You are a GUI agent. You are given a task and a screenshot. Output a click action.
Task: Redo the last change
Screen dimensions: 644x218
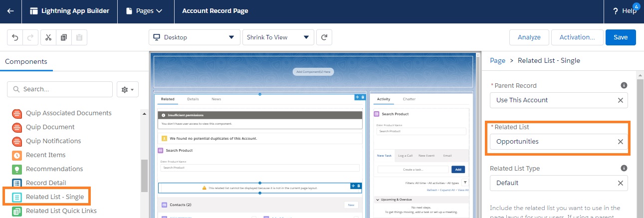pos(30,37)
